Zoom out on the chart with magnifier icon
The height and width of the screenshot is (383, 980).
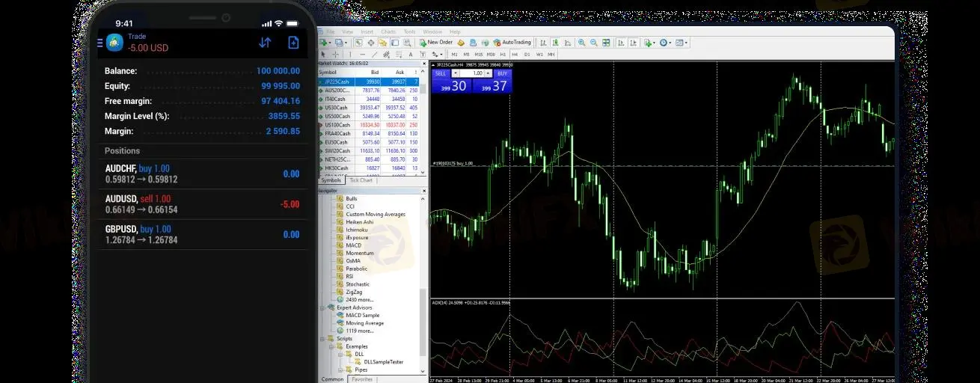[x=594, y=43]
